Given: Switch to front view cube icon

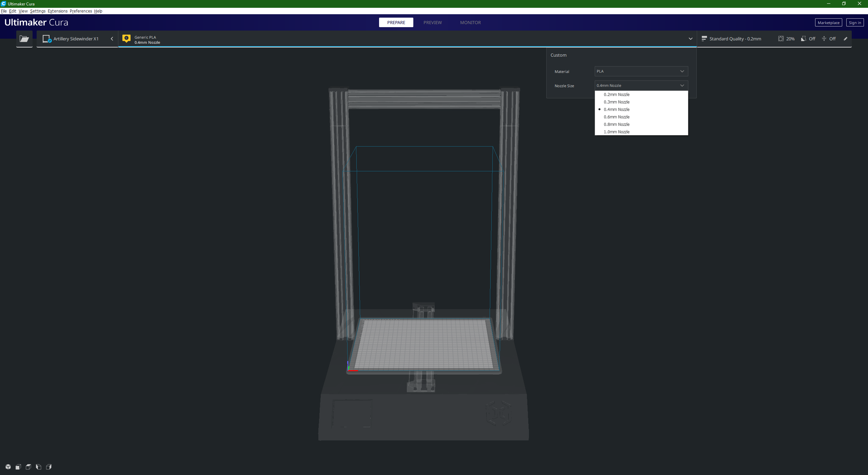Looking at the screenshot, I should pyautogui.click(x=18, y=467).
